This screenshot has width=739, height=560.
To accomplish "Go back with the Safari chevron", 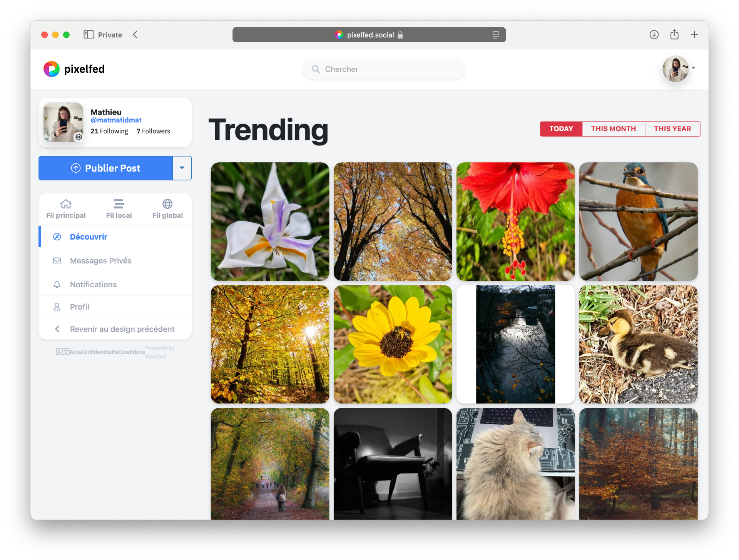I will coord(135,35).
